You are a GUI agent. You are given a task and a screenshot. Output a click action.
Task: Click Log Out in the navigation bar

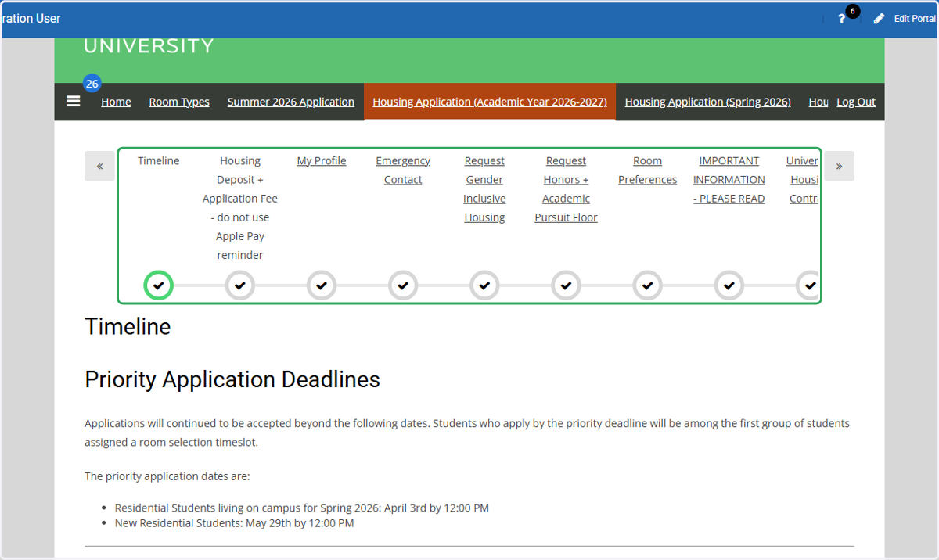(x=856, y=102)
